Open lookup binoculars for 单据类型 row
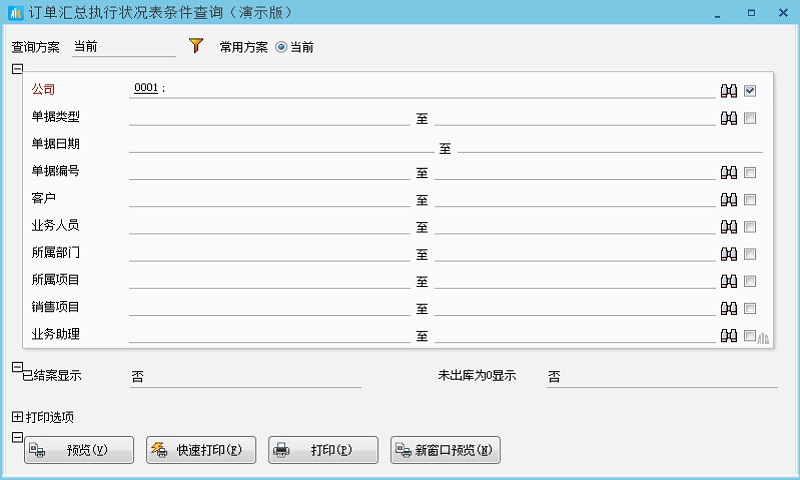 point(729,118)
